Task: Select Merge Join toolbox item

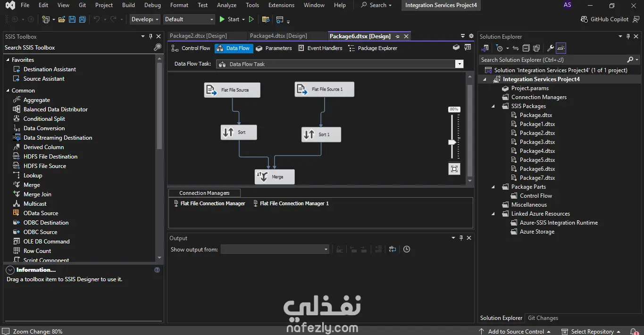Action: click(x=37, y=194)
